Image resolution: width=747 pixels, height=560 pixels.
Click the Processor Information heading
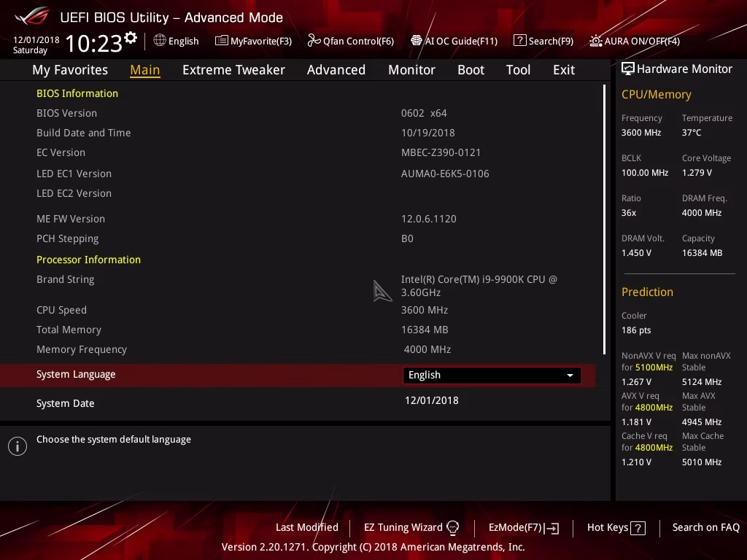(x=88, y=260)
